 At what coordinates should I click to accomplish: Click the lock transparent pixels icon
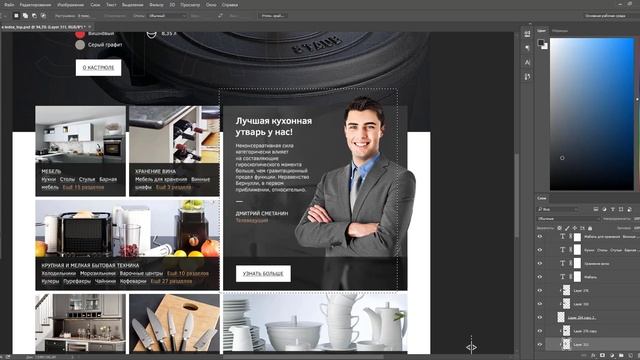click(x=559, y=228)
